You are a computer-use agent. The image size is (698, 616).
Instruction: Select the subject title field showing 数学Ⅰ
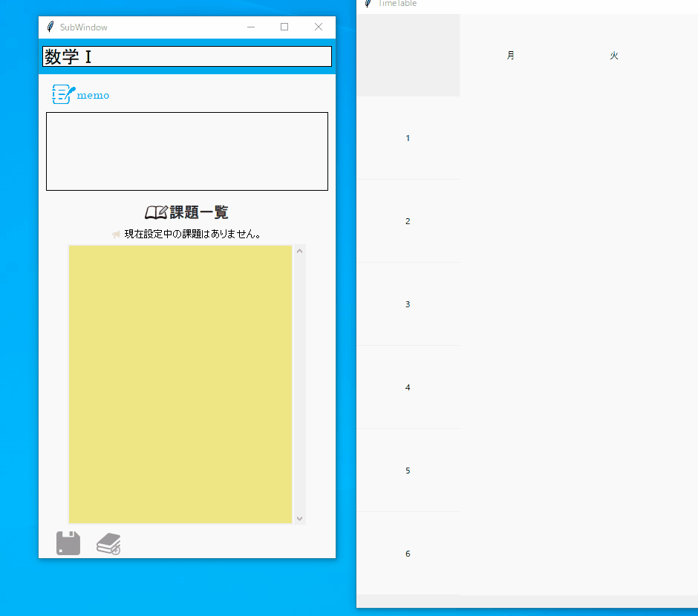tap(186, 56)
